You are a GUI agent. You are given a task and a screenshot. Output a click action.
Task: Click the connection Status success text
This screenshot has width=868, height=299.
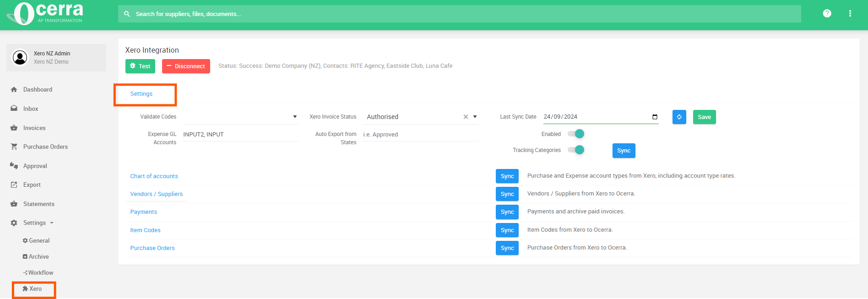[x=335, y=66]
